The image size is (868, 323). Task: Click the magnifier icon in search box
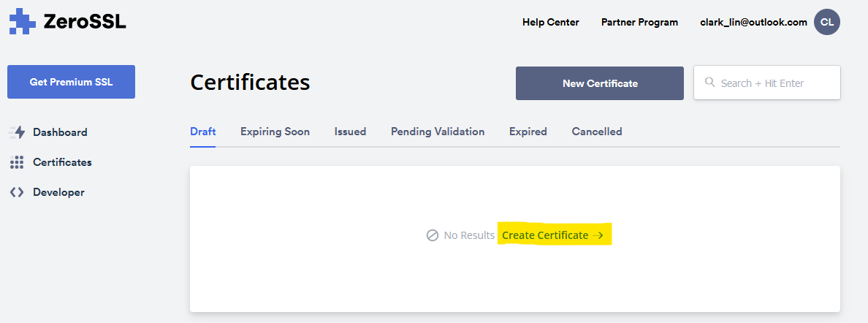(x=709, y=83)
